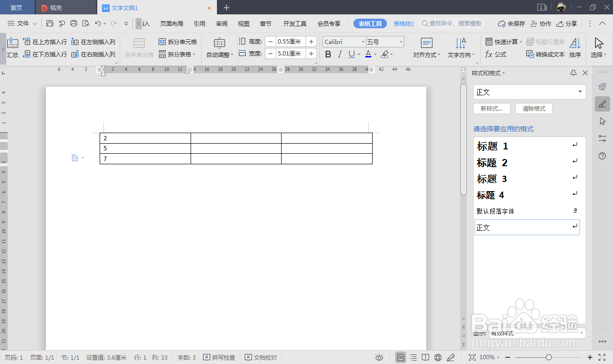The width and height of the screenshot is (613, 364).
Task: Insert a row below using 在下方插入行
Action: pos(45,55)
